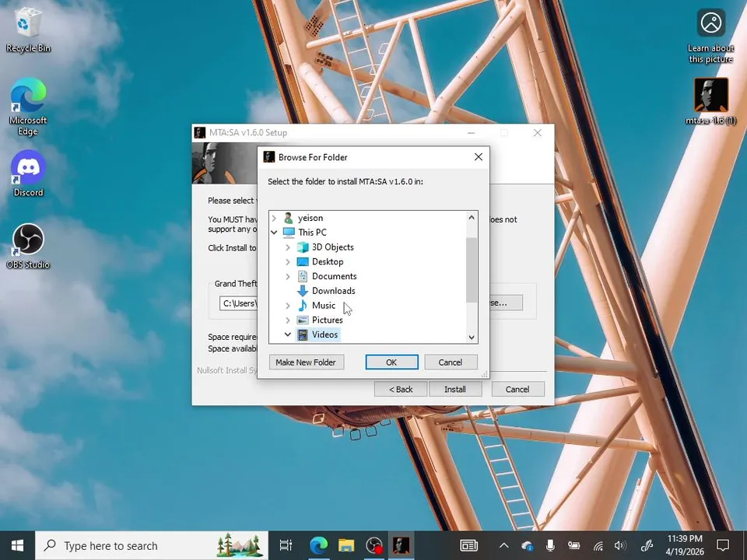Open network settings from tray icon

coord(598,546)
